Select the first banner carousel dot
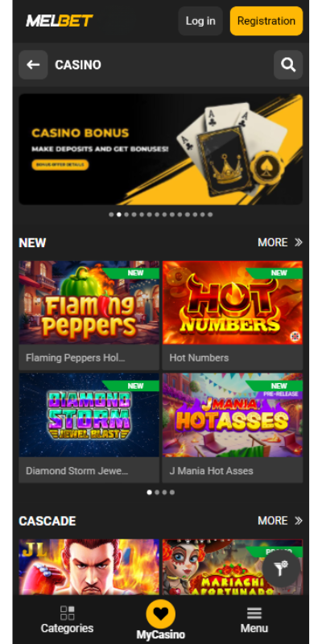Image resolution: width=322 pixels, height=644 pixels. point(111,214)
